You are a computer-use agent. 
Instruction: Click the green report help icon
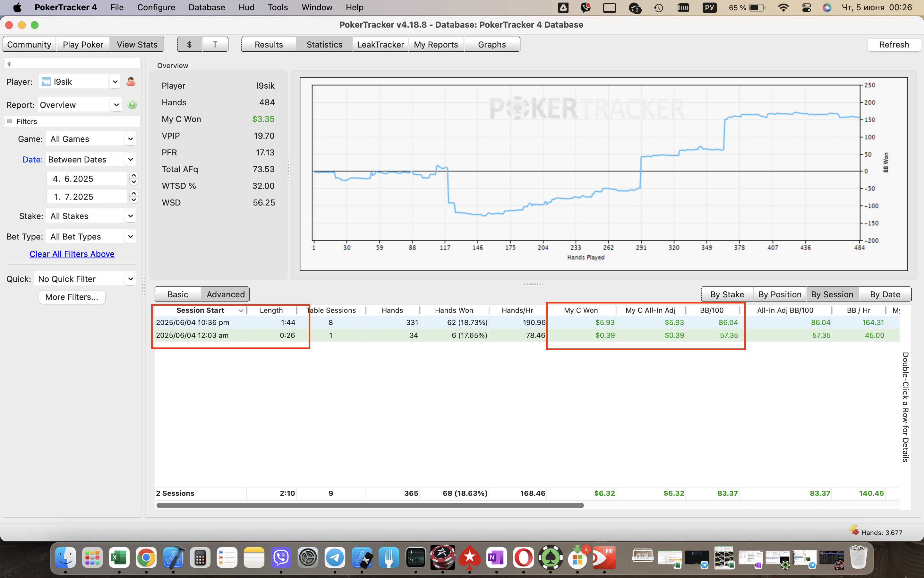click(132, 105)
